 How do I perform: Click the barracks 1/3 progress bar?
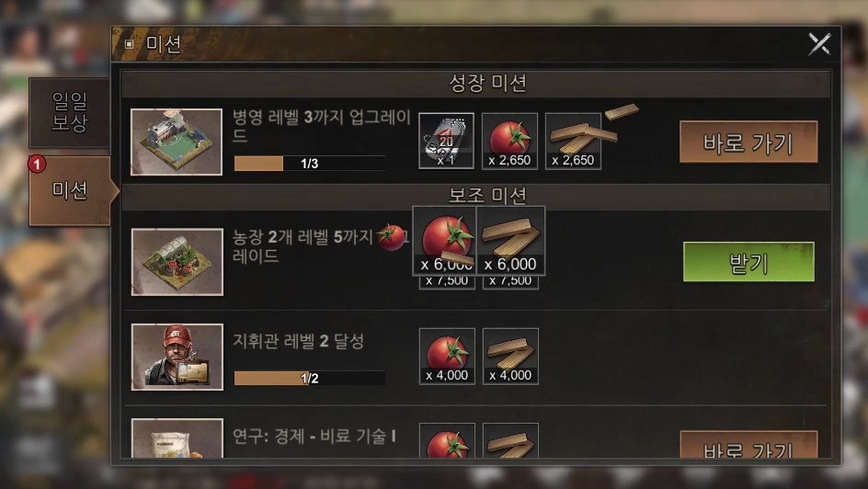pyautogui.click(x=310, y=164)
